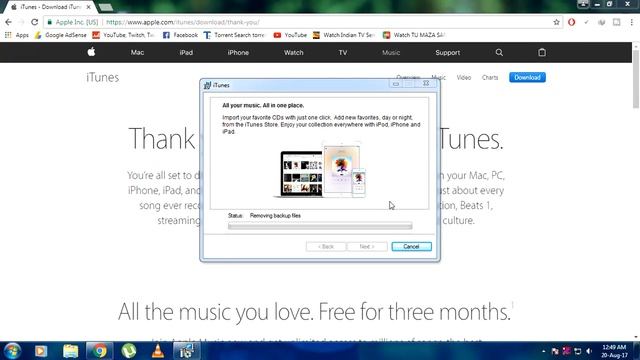Image resolution: width=640 pixels, height=360 pixels.
Task: Show hidden tray icons arrow
Action: point(544,351)
